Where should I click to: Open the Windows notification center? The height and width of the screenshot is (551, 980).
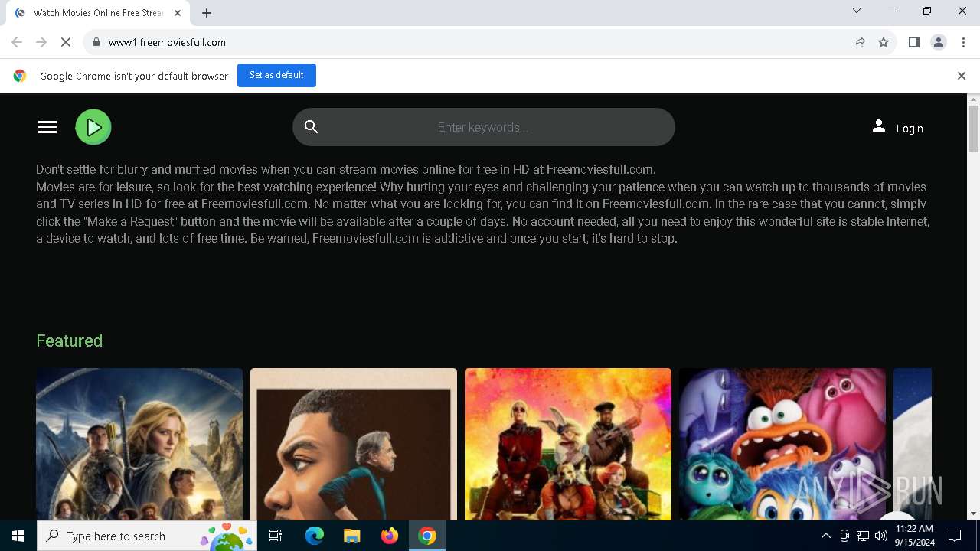pyautogui.click(x=955, y=536)
